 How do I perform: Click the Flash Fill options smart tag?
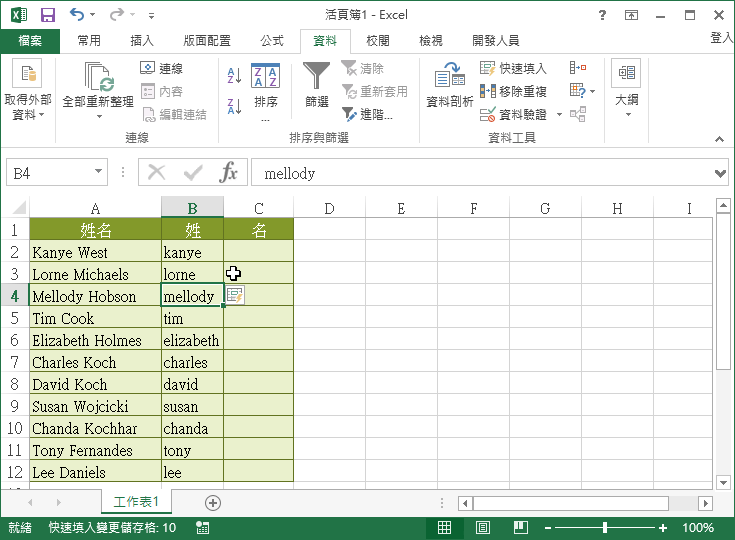tap(235, 295)
